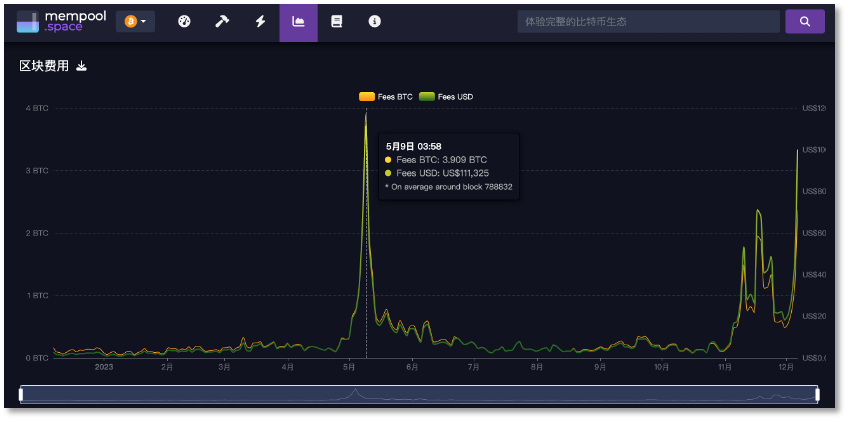This screenshot has width=848, height=422.
Task: Select the active graphs chart tab
Action: pos(298,21)
